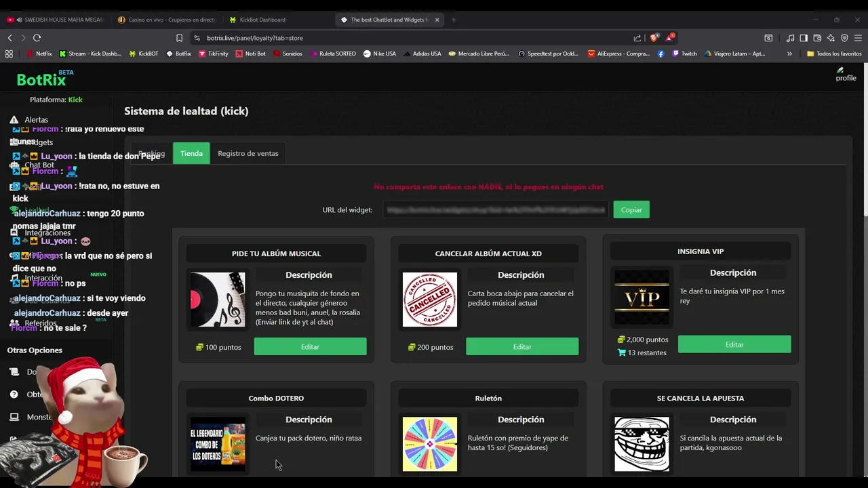
Task: Open the Nike USA bookmark
Action: 380,54
